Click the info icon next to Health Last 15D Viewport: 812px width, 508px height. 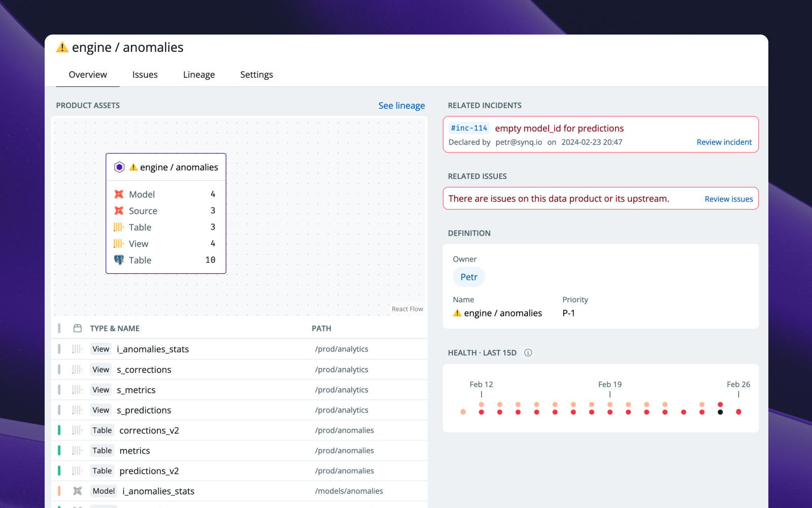[528, 353]
